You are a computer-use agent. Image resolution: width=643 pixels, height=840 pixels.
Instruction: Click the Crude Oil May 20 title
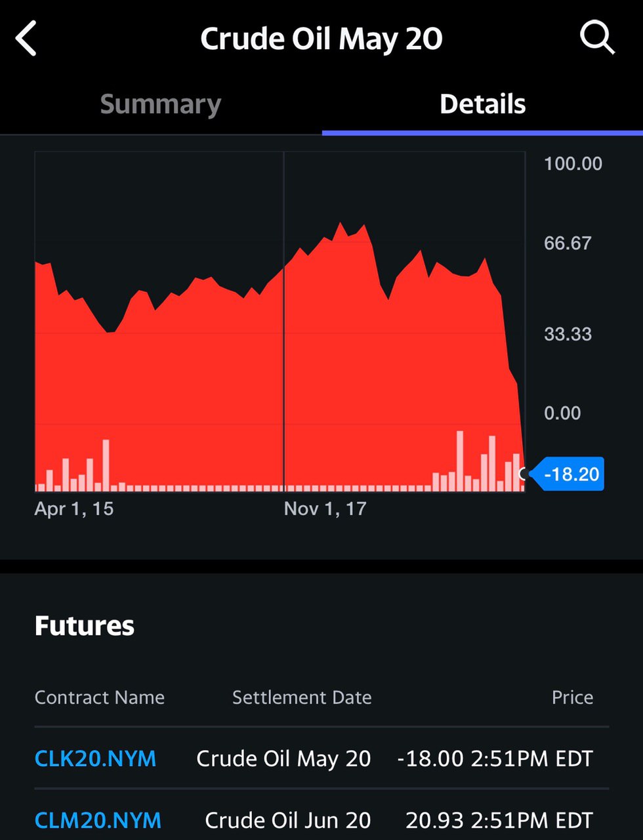(321, 39)
